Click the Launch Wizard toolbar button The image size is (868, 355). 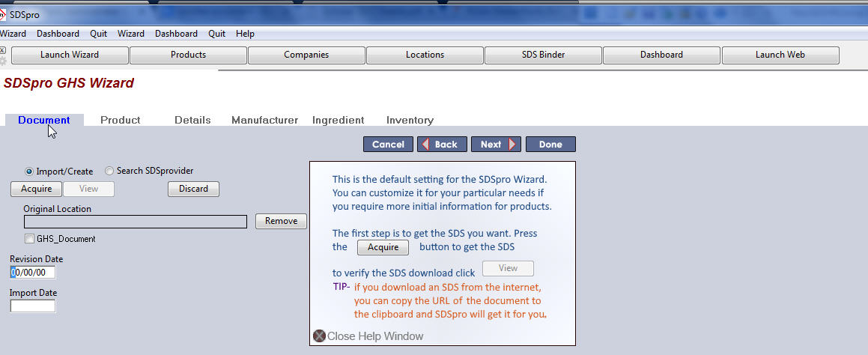pos(70,55)
